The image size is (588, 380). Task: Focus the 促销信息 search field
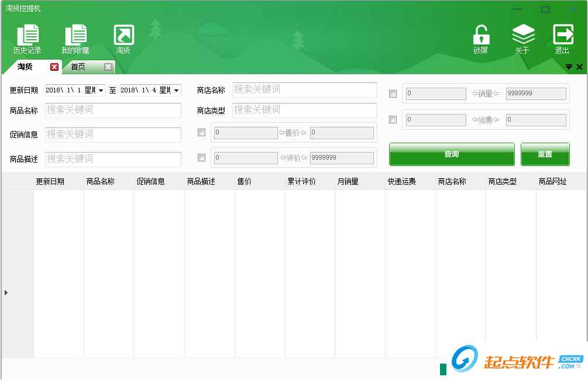[x=113, y=134]
